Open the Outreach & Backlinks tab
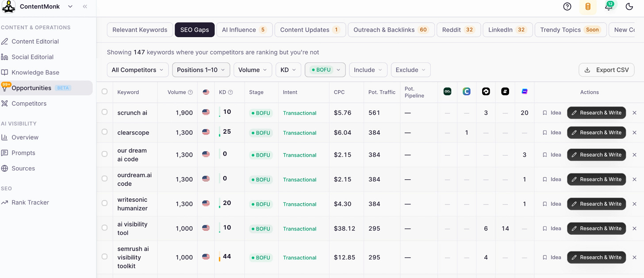 [391, 30]
